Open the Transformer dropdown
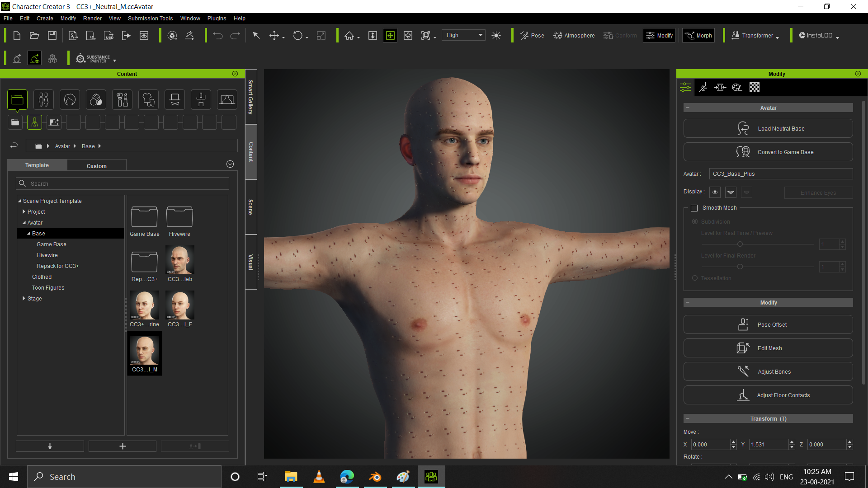 (755, 36)
